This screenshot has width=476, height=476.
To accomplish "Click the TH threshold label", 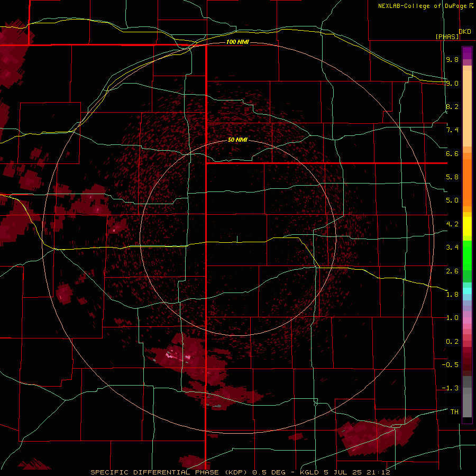I will pyautogui.click(x=454, y=412).
